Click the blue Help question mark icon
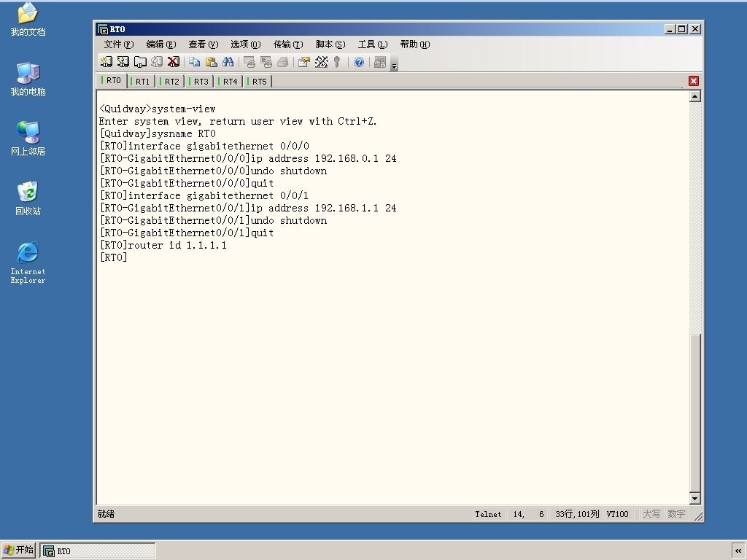This screenshot has height=560, width=747. tap(359, 62)
